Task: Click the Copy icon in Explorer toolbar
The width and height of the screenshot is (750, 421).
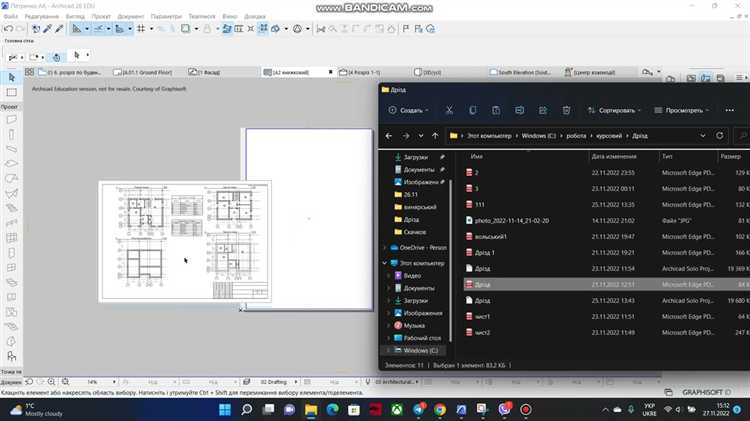Action: click(473, 111)
